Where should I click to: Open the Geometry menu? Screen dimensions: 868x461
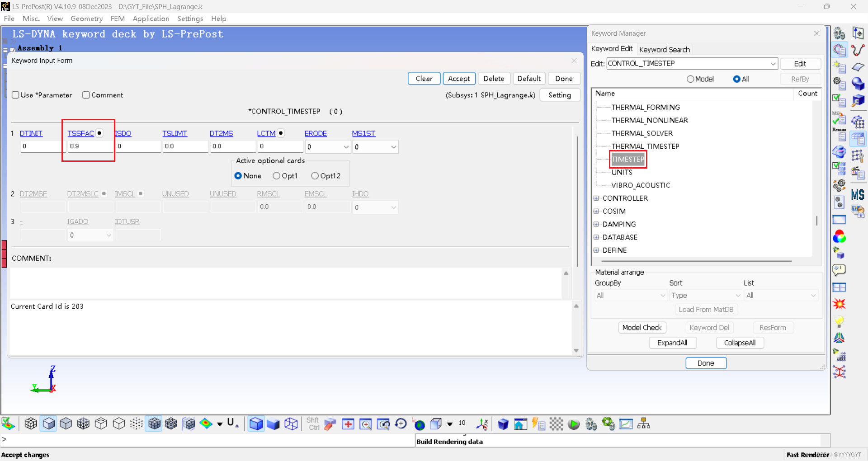[86, 19]
